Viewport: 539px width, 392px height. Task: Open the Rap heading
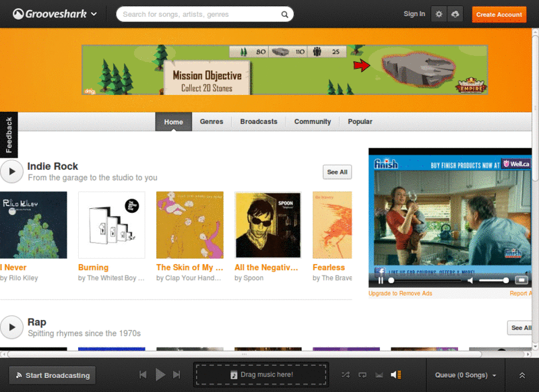(37, 322)
